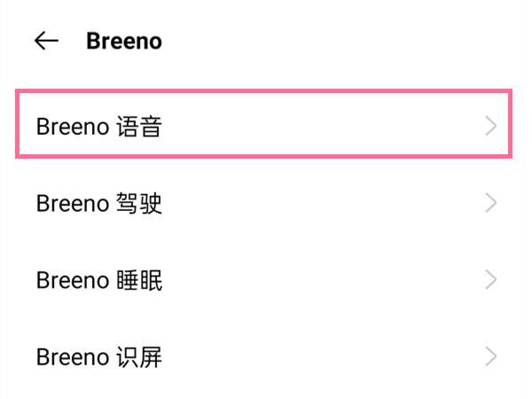Image resolution: width=532 pixels, height=399 pixels.
Task: Tap the 识屏 characters in the fourth row
Action: (140, 357)
